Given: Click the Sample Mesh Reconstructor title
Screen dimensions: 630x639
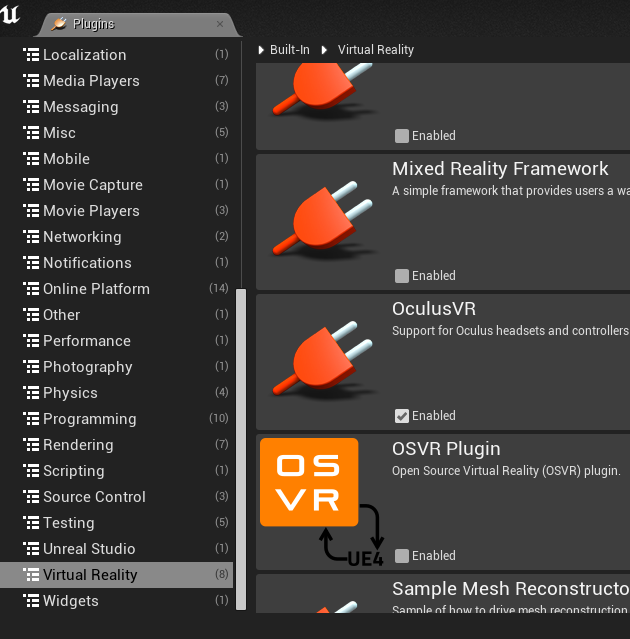Looking at the screenshot, I should pos(511,589).
